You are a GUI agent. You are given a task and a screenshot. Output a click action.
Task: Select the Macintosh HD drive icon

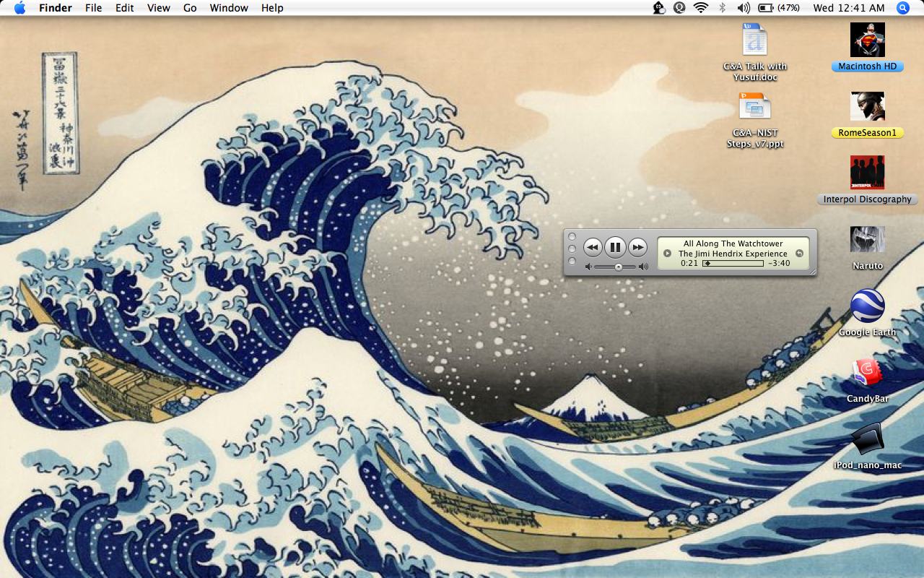pos(868,39)
